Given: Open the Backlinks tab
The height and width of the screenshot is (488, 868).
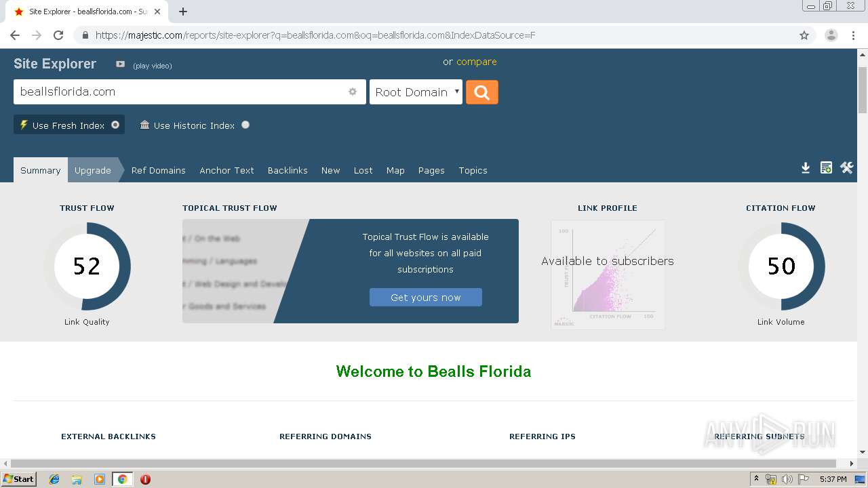Looking at the screenshot, I should click(288, 170).
